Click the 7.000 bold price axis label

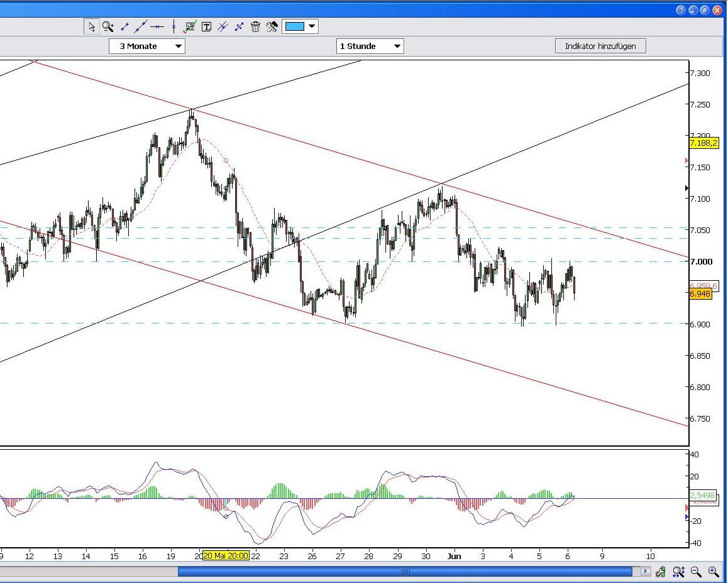pos(701,261)
